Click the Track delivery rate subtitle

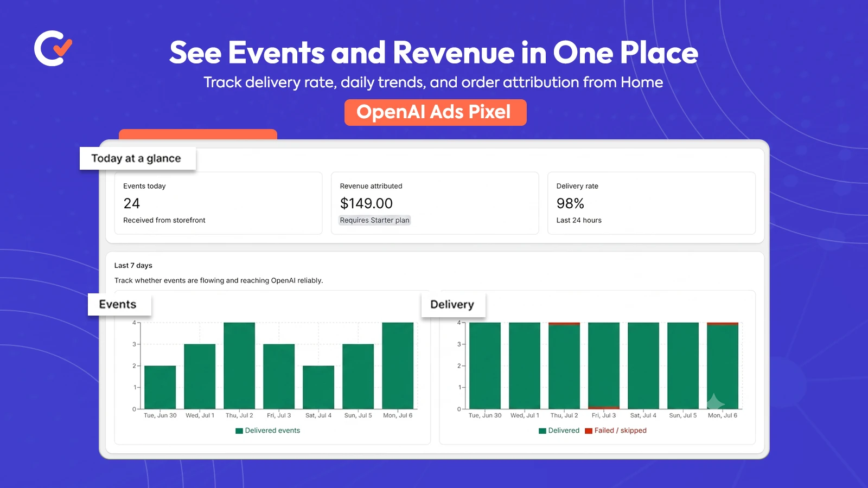pyautogui.click(x=433, y=82)
